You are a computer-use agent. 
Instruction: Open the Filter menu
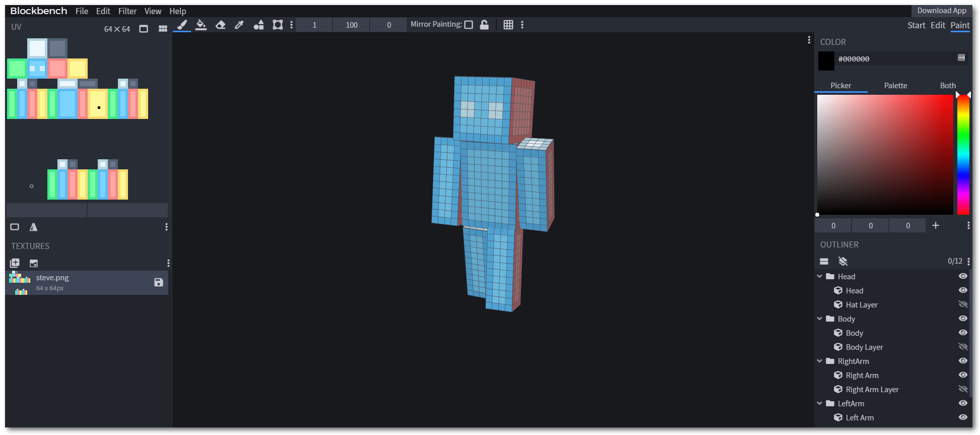pyautogui.click(x=127, y=11)
